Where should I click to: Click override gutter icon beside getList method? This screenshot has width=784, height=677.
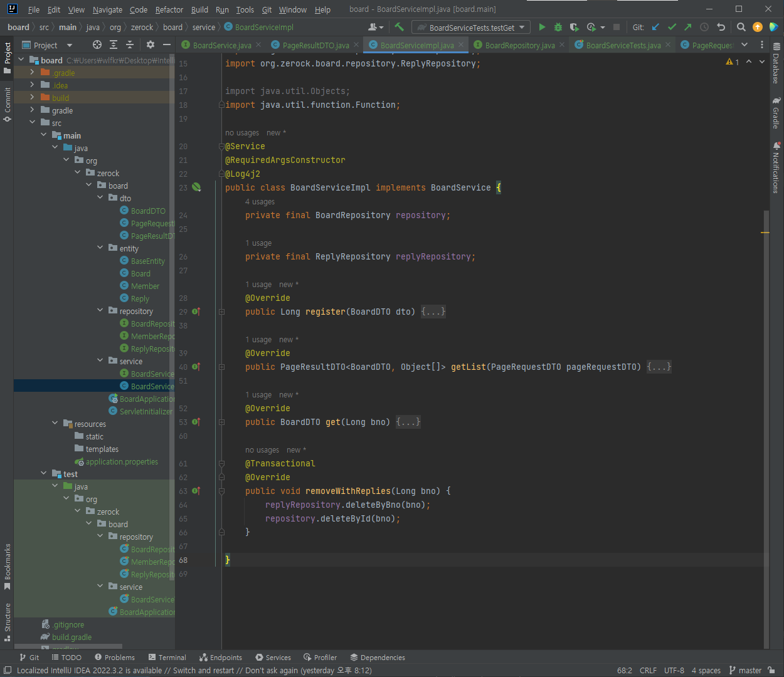coord(196,367)
